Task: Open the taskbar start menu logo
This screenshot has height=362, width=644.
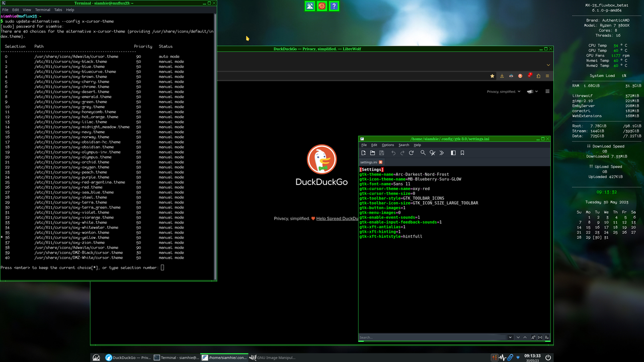Action: point(96,357)
